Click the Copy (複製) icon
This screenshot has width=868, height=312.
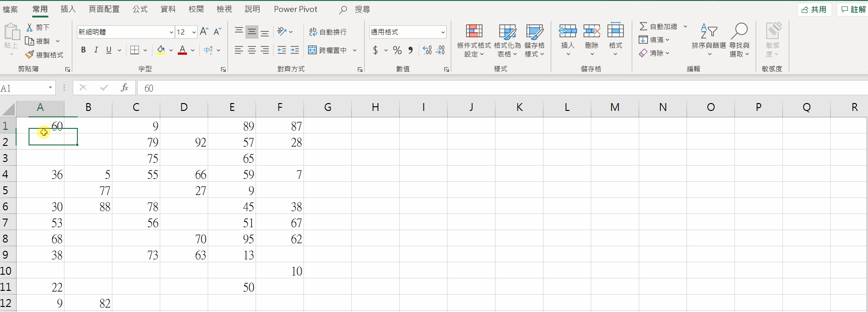[x=29, y=41]
